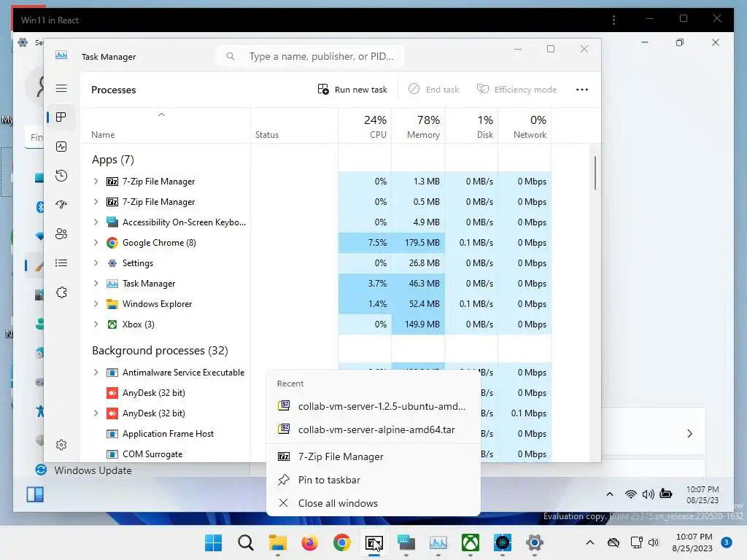
Task: Open Windows Start on the outer taskbar
Action: (213, 542)
